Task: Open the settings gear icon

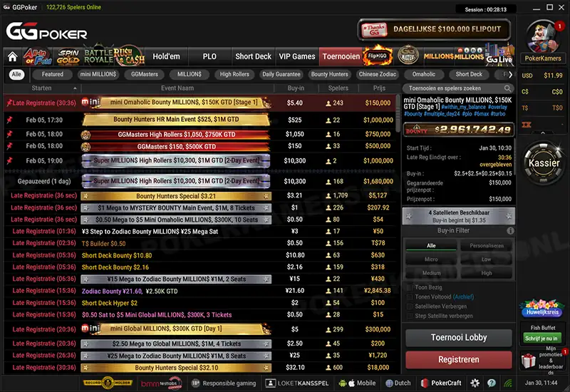Action: (x=475, y=383)
